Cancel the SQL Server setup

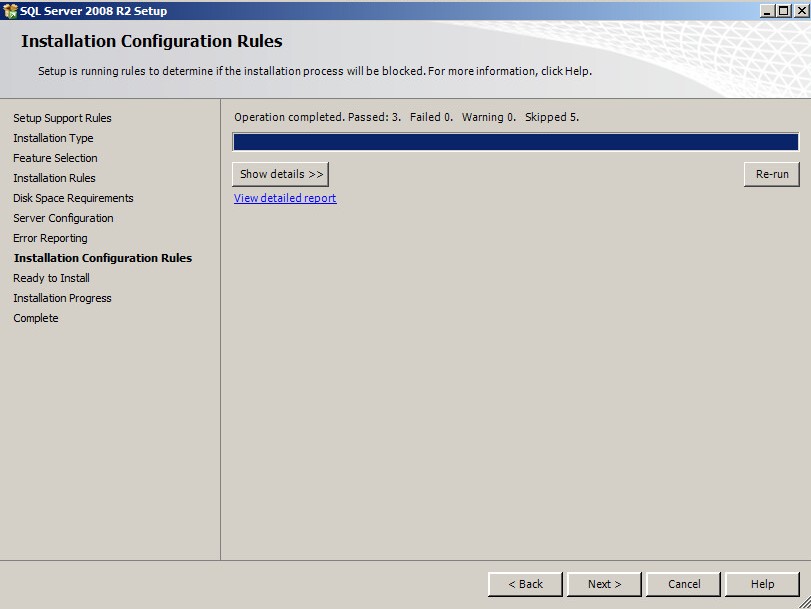683,584
